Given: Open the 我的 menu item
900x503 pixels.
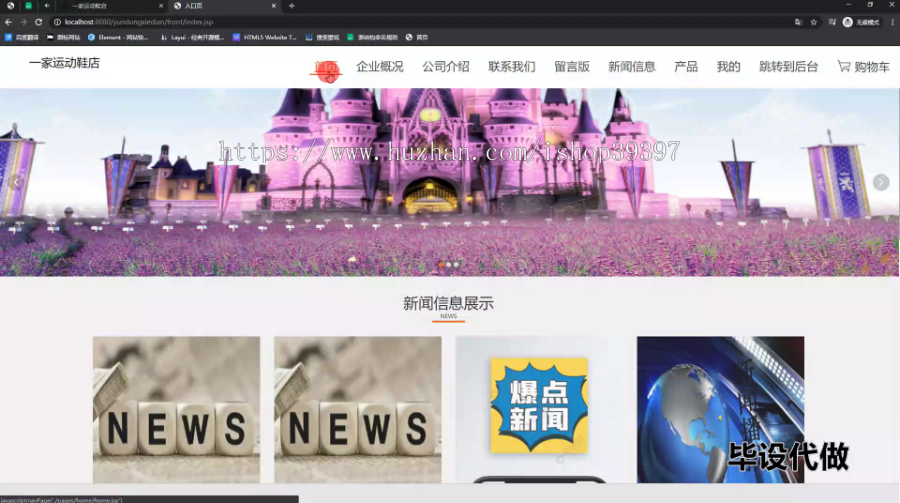Looking at the screenshot, I should coord(728,67).
